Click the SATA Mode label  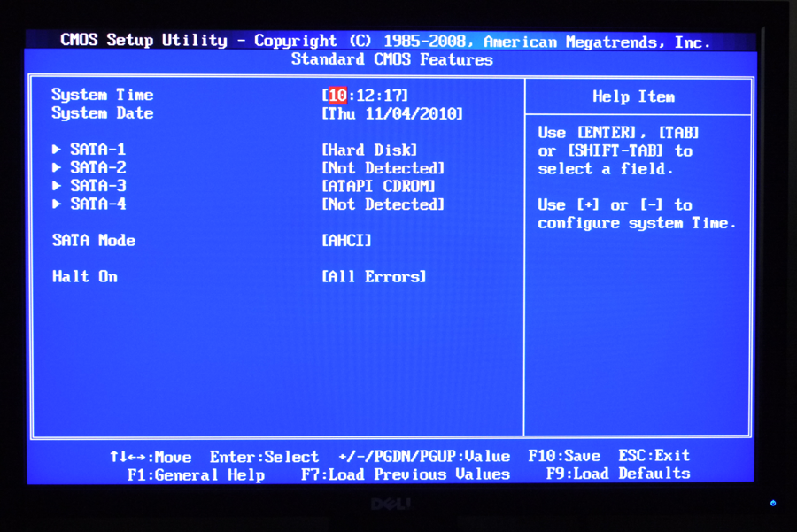click(x=94, y=241)
